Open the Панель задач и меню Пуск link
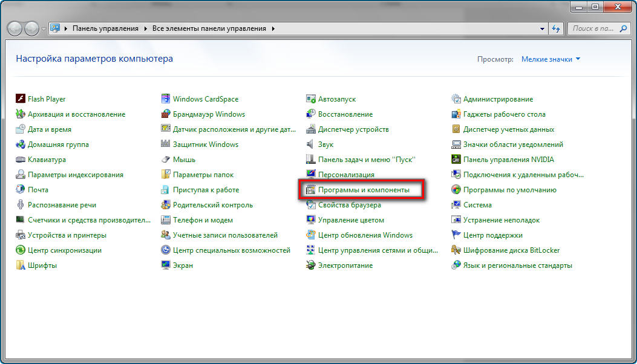The image size is (637, 364). 367,160
